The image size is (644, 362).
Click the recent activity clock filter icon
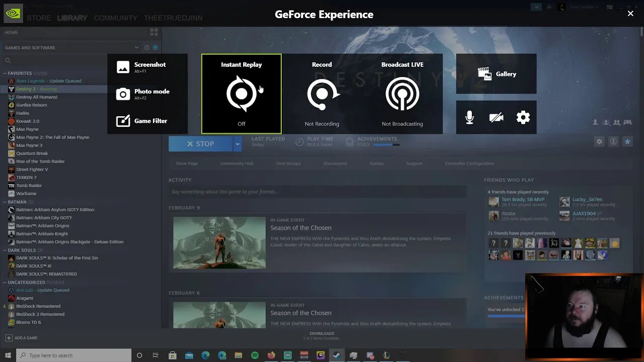(x=146, y=48)
